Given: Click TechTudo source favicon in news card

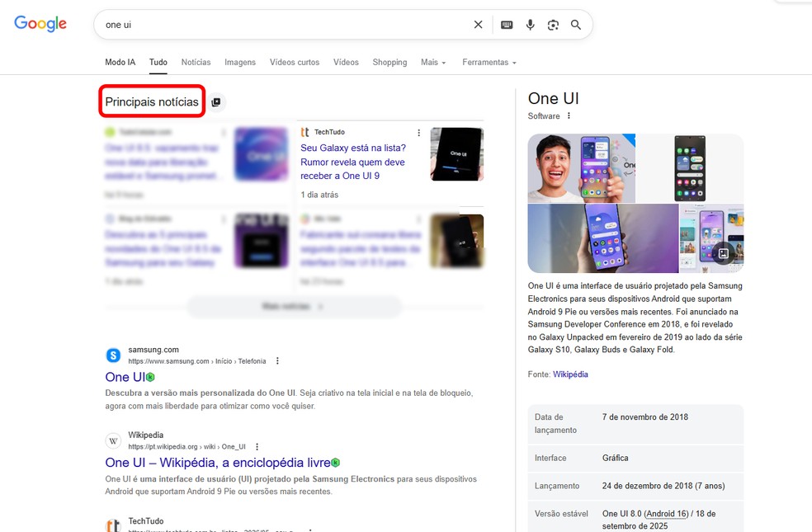Looking at the screenshot, I should point(305,132).
